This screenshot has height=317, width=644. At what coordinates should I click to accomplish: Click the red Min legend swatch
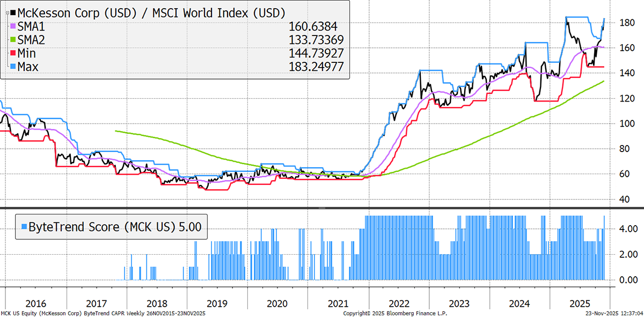pos(13,53)
